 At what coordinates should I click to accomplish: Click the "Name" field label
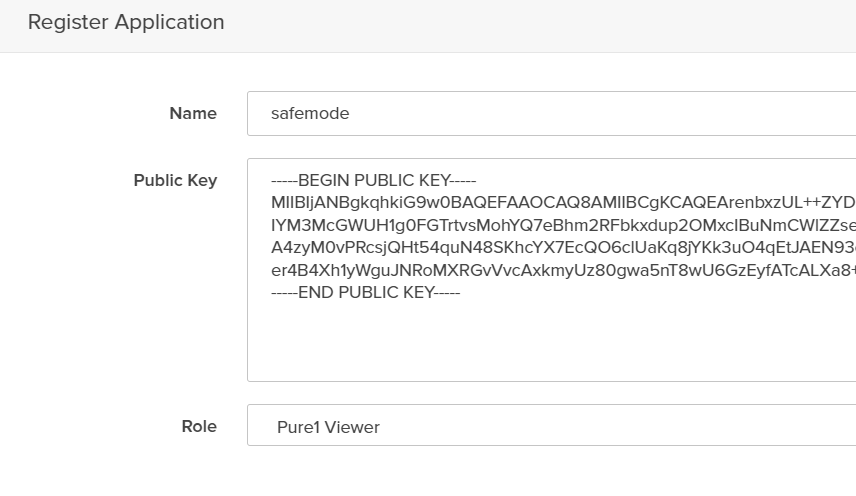[x=193, y=113]
